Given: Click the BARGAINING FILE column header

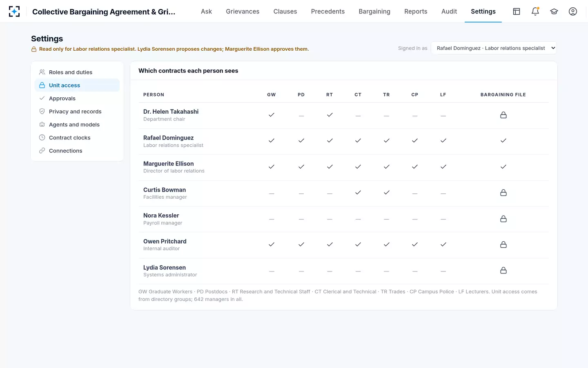Looking at the screenshot, I should pos(503,94).
